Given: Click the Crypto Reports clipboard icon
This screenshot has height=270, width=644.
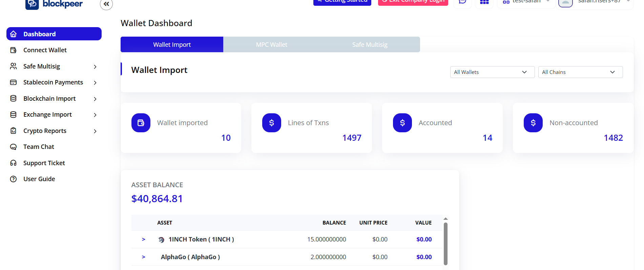Looking at the screenshot, I should 14,131.
